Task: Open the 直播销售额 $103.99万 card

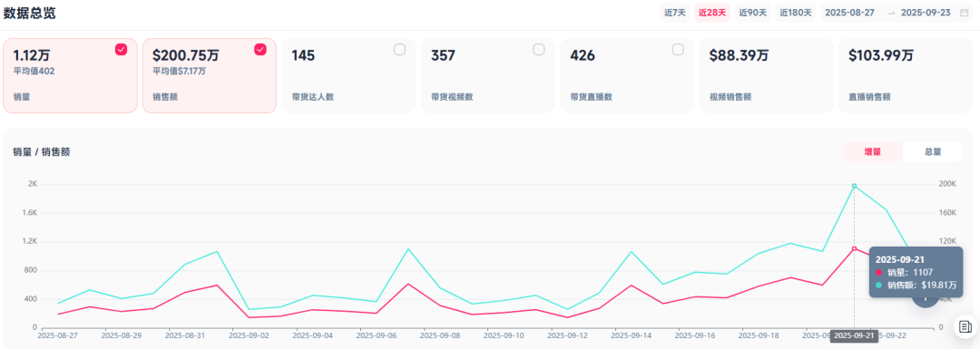Action: [906, 75]
